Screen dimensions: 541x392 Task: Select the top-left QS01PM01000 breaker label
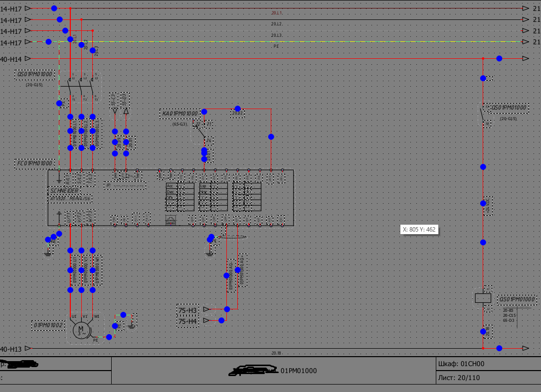[x=35, y=75]
